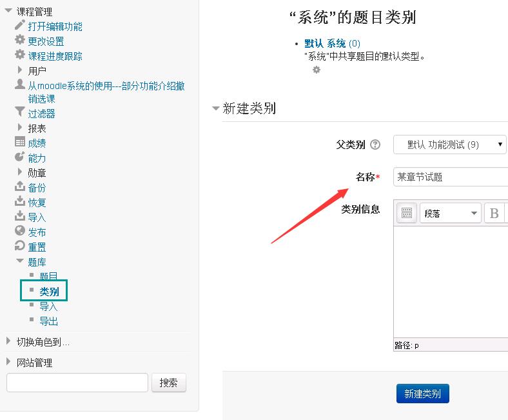Click the globe icon beside 发布

[x=20, y=230]
